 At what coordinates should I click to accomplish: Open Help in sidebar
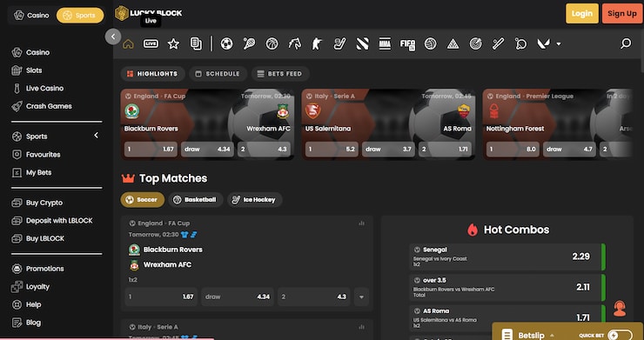point(26,304)
